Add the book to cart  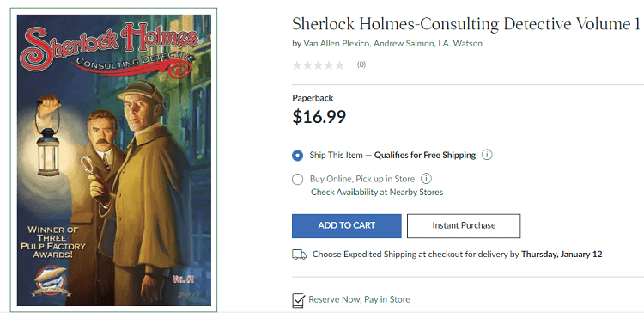click(347, 226)
